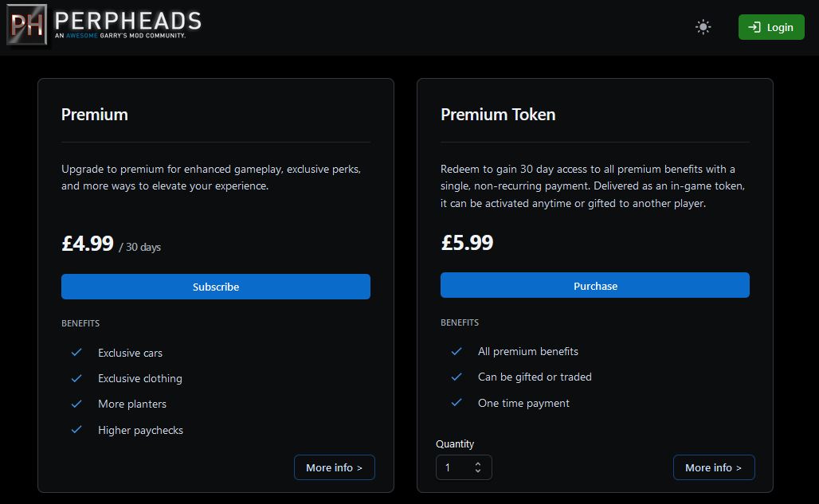819x504 pixels.
Task: Click the green Login button
Action: (771, 27)
